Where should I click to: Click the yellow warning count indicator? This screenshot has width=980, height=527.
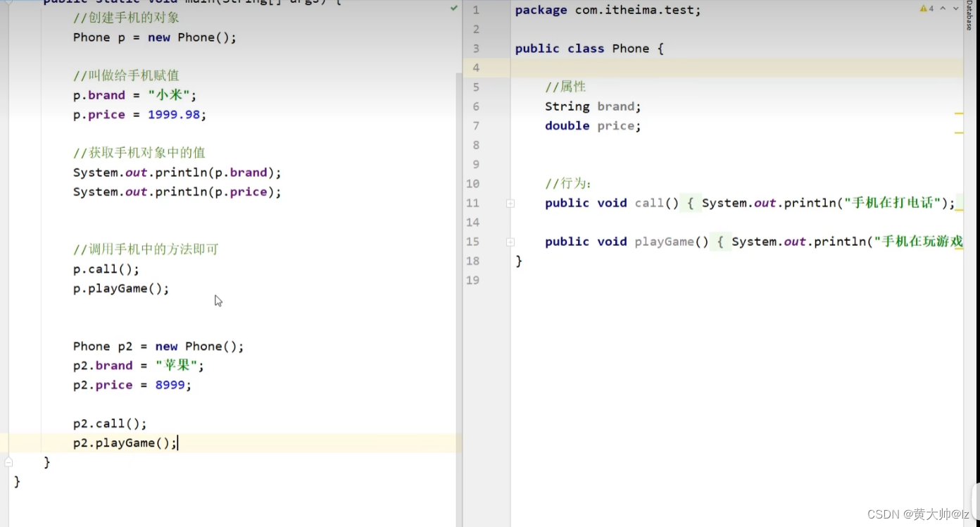tap(926, 8)
